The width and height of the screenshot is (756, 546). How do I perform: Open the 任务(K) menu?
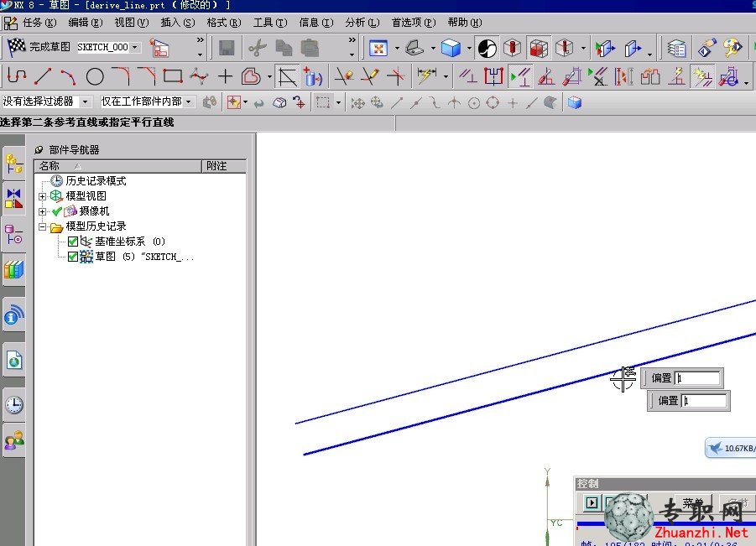pos(39,23)
